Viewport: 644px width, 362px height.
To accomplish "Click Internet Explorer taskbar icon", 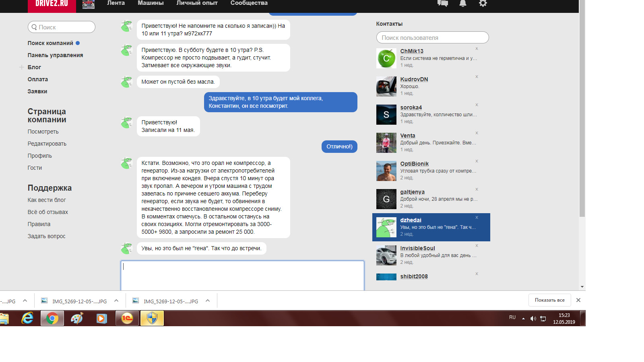I will (x=27, y=319).
